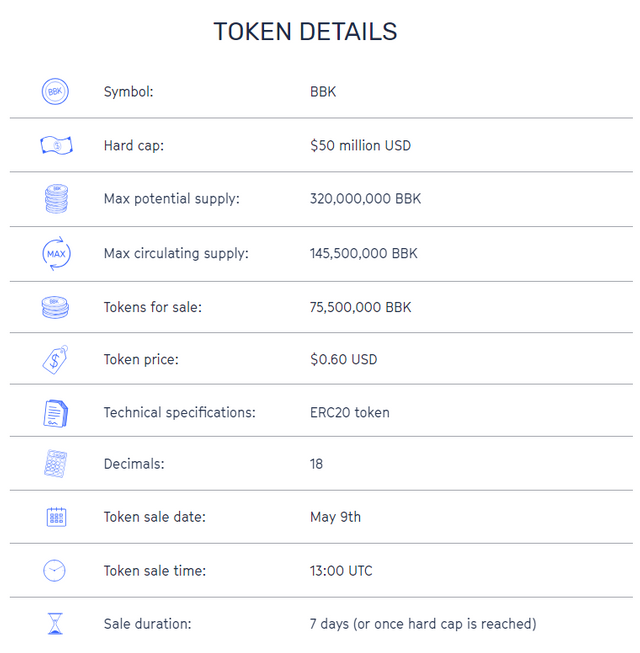Click the MAX circulating supply icon
Viewport: 640px width, 653px height.
point(56,253)
